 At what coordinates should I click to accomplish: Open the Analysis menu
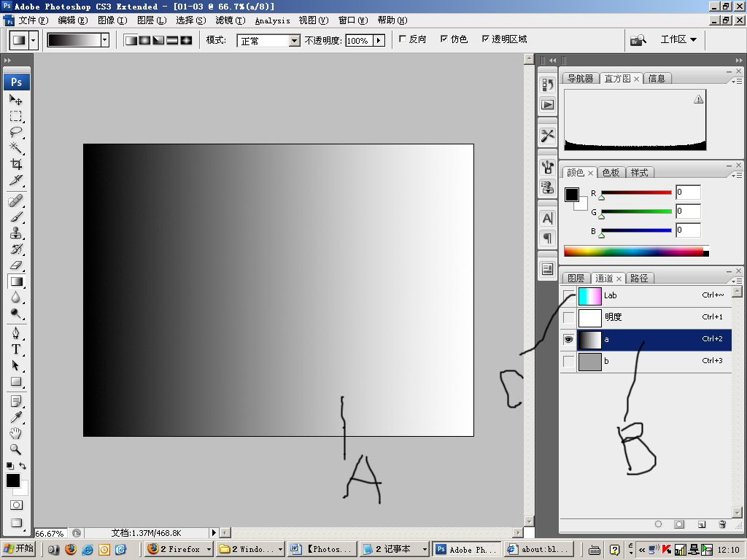273,20
